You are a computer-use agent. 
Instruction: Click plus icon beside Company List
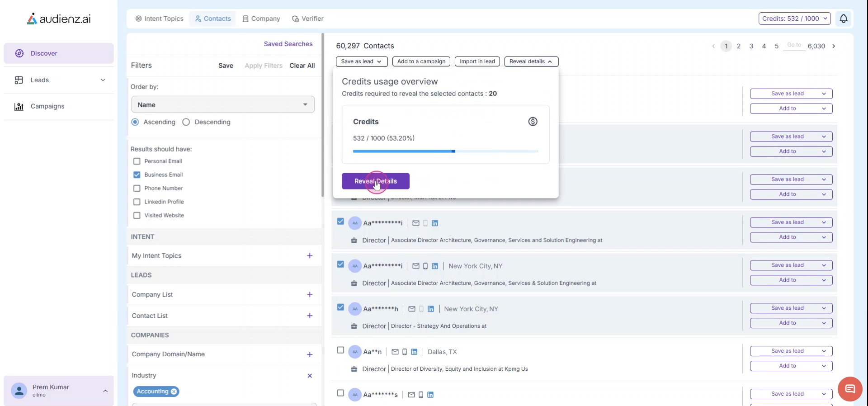tap(310, 295)
